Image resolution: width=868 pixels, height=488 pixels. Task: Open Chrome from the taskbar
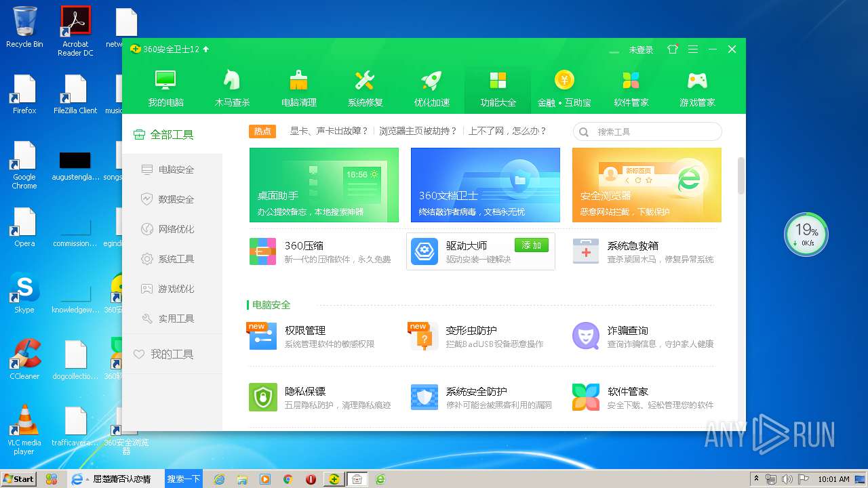[x=288, y=479]
